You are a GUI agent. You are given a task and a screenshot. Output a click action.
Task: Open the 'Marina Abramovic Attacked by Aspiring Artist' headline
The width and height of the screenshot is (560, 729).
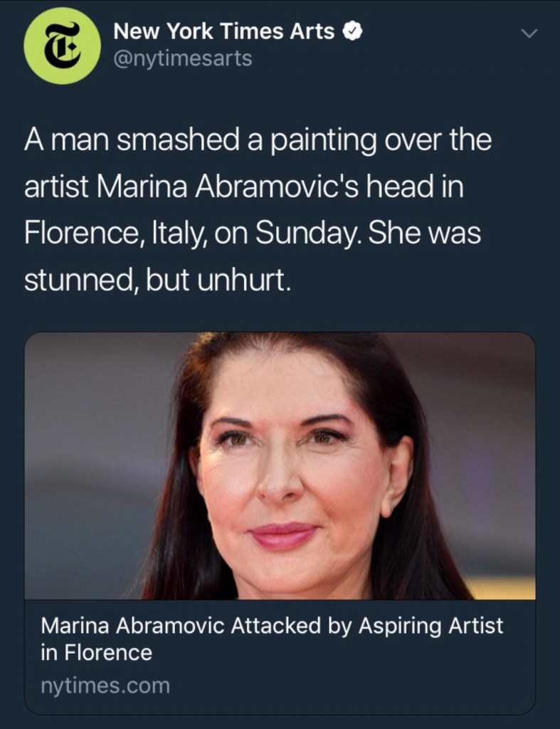click(x=272, y=626)
